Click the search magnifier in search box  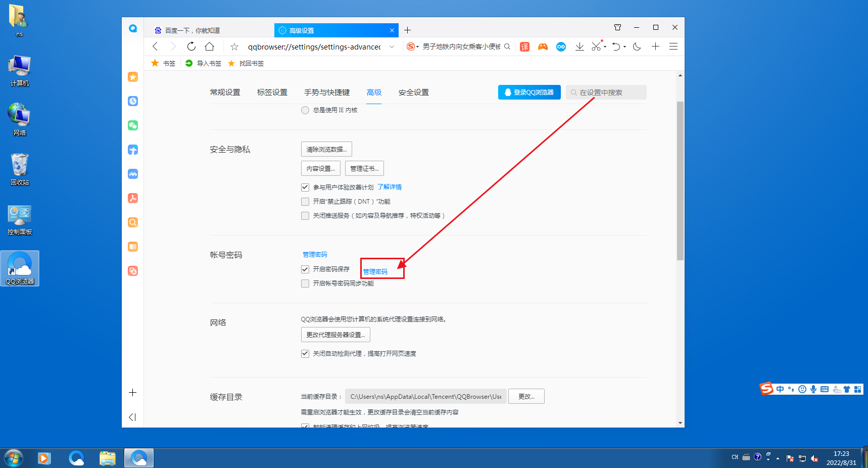[507, 46]
